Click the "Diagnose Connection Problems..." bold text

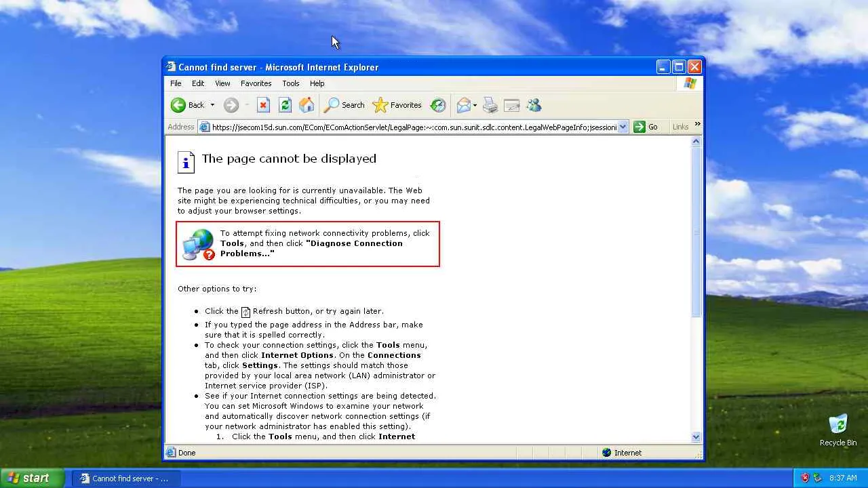coord(311,248)
